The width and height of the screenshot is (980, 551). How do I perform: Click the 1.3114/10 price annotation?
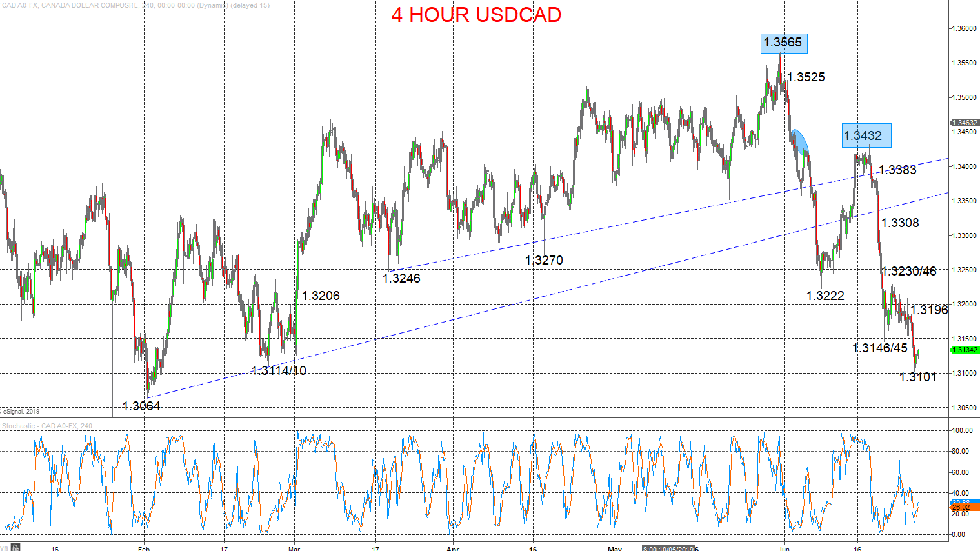pos(279,371)
